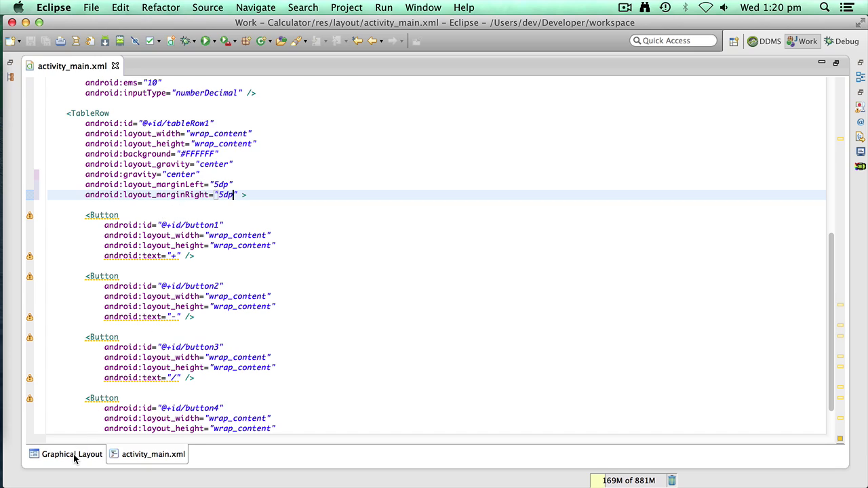
Task: Open the Package Explorer icon in left trim
Action: [x=10, y=77]
